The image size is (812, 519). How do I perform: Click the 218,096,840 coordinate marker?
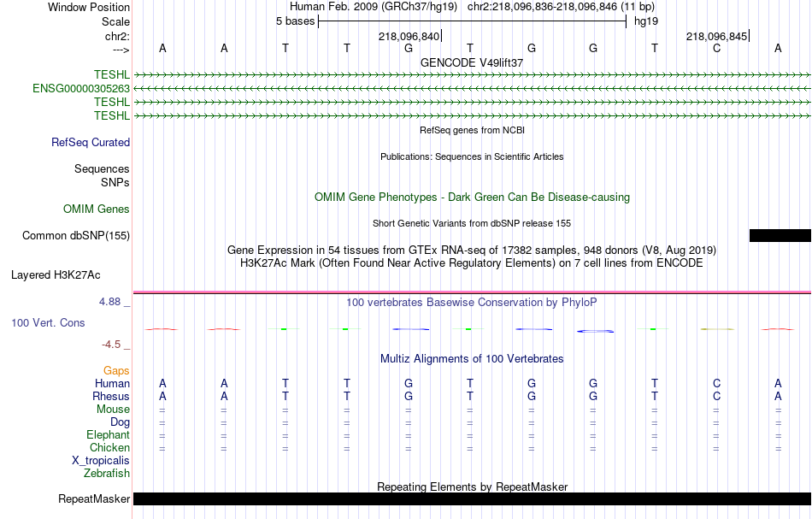pyautogui.click(x=409, y=36)
